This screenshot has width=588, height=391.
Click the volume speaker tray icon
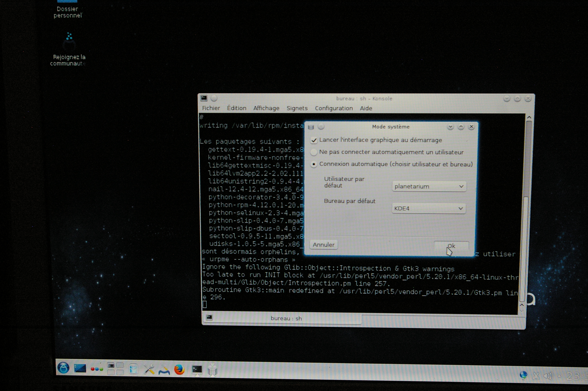pos(548,375)
